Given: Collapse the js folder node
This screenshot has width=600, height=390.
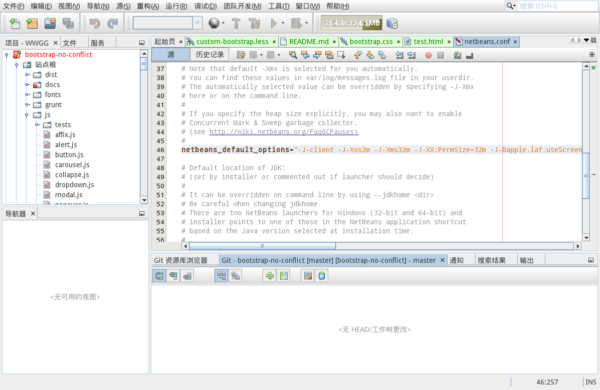Looking at the screenshot, I should coord(26,115).
